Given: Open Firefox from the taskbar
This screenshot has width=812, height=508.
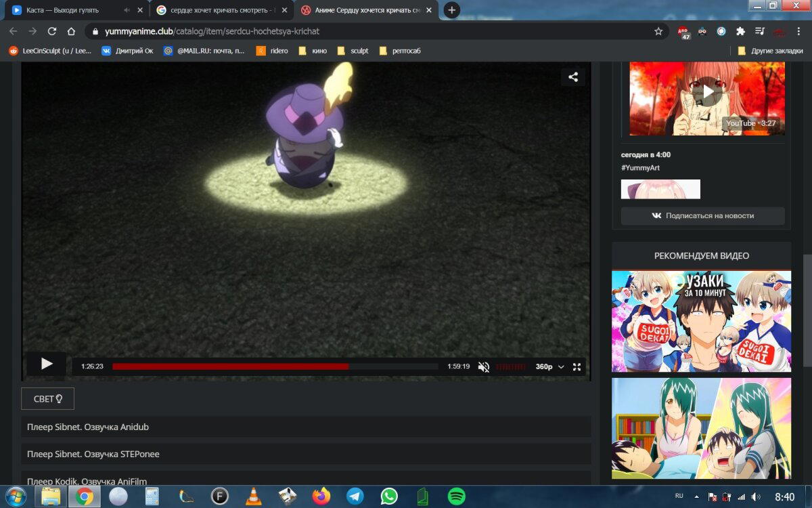Looking at the screenshot, I should tap(321, 496).
